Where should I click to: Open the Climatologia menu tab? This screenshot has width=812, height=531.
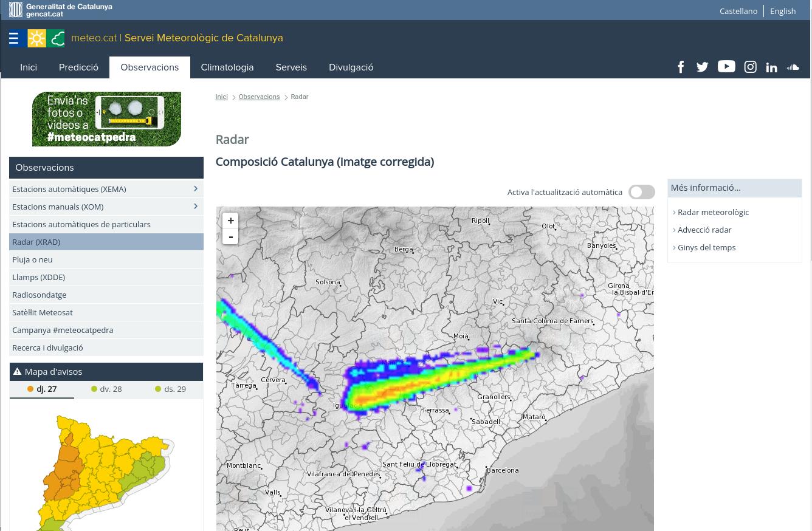pyautogui.click(x=227, y=67)
